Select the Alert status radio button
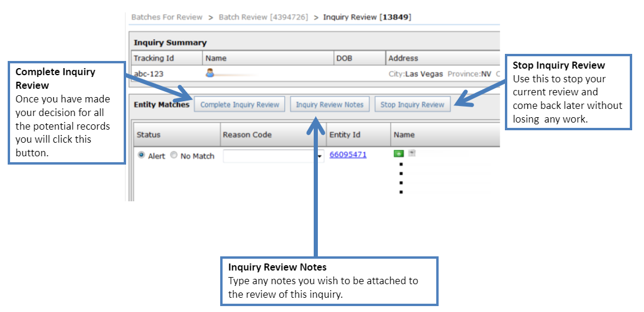This screenshot has height=312, width=644. click(x=141, y=156)
